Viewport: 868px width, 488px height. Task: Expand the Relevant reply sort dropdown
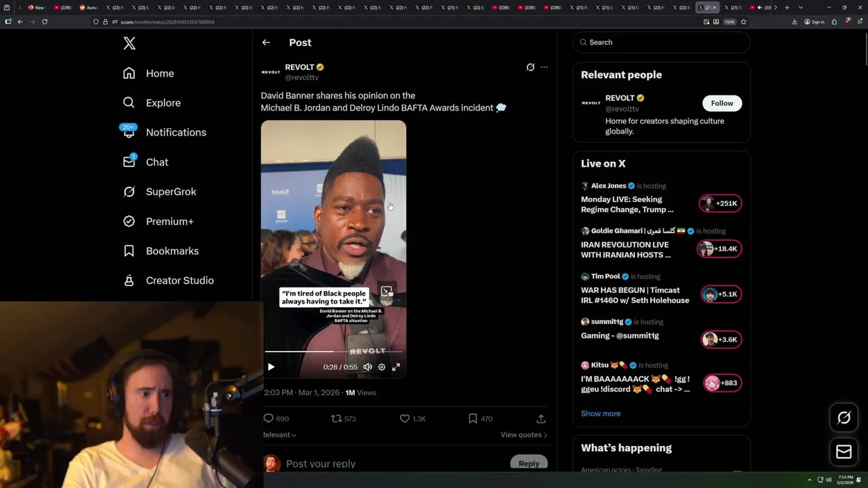279,434
